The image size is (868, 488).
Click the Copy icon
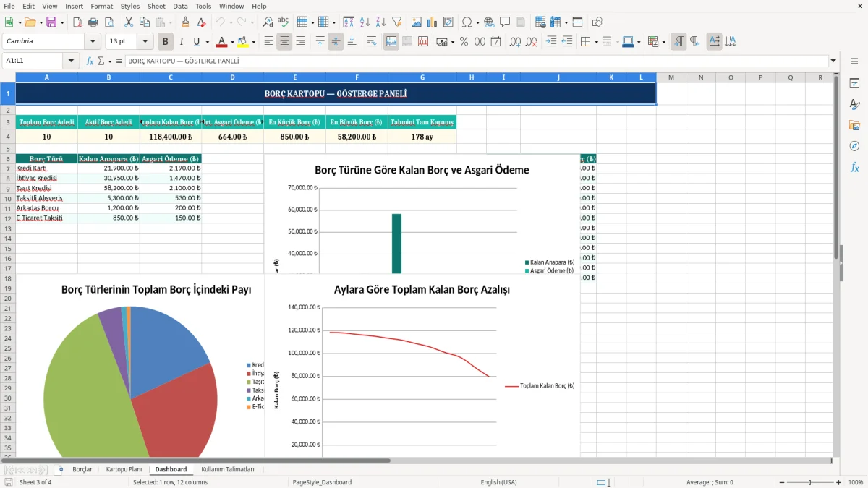tap(143, 22)
